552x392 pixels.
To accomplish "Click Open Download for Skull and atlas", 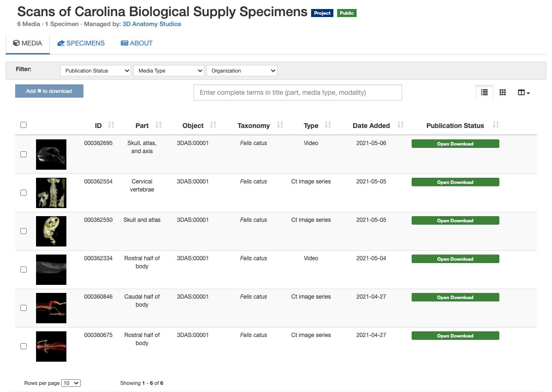I will click(x=455, y=220).
